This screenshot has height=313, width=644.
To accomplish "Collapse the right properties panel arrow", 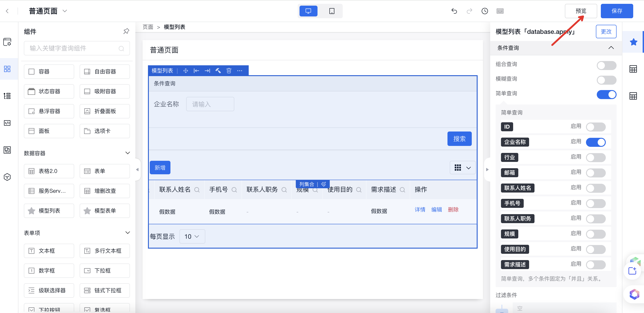I will click(487, 170).
